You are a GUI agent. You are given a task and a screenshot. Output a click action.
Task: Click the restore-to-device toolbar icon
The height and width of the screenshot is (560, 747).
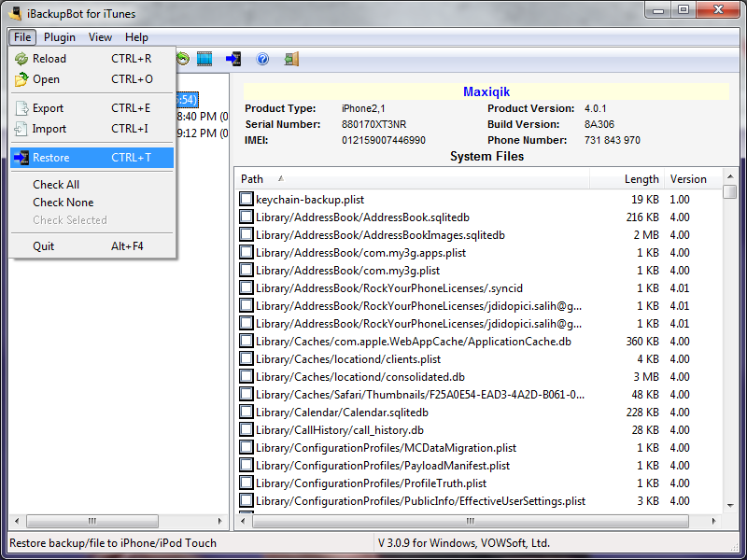233,59
